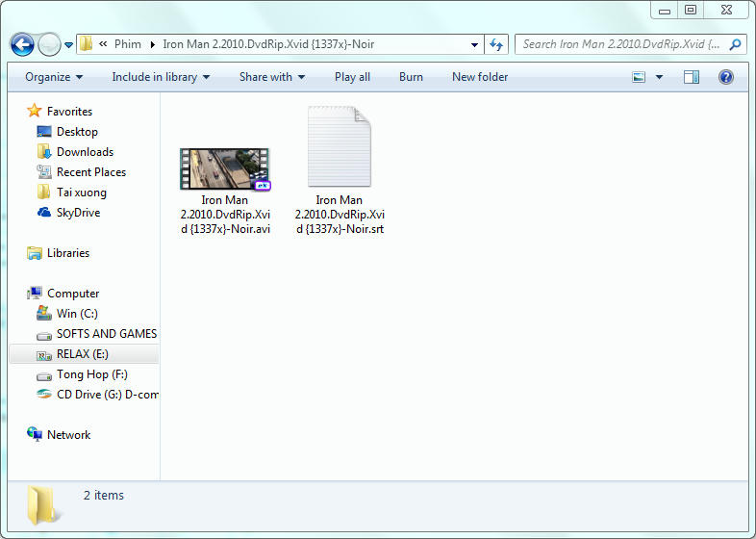Screen dimensions: 756x539
Task: Click the Iron Man Noir.avi filename
Action: pyautogui.click(x=225, y=215)
